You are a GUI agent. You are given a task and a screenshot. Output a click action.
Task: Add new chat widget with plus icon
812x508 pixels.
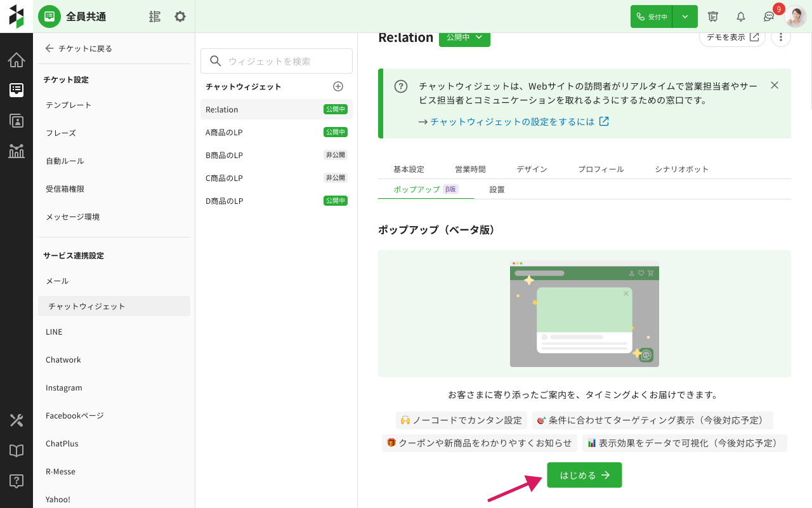[x=338, y=86]
